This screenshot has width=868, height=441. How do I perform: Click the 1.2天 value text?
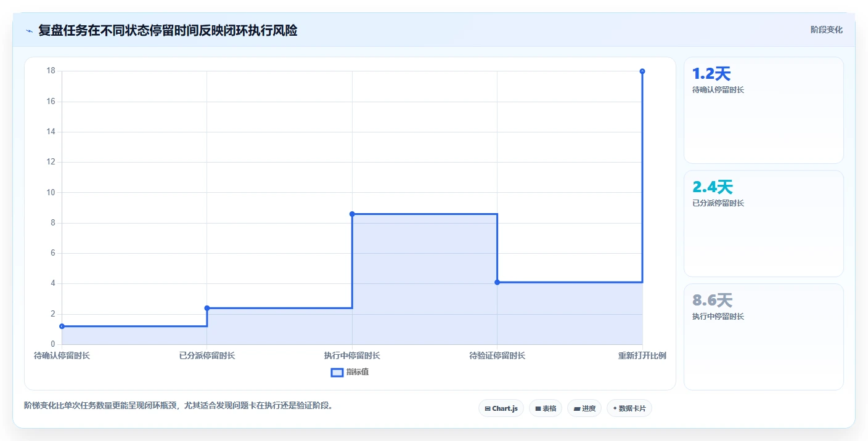711,74
